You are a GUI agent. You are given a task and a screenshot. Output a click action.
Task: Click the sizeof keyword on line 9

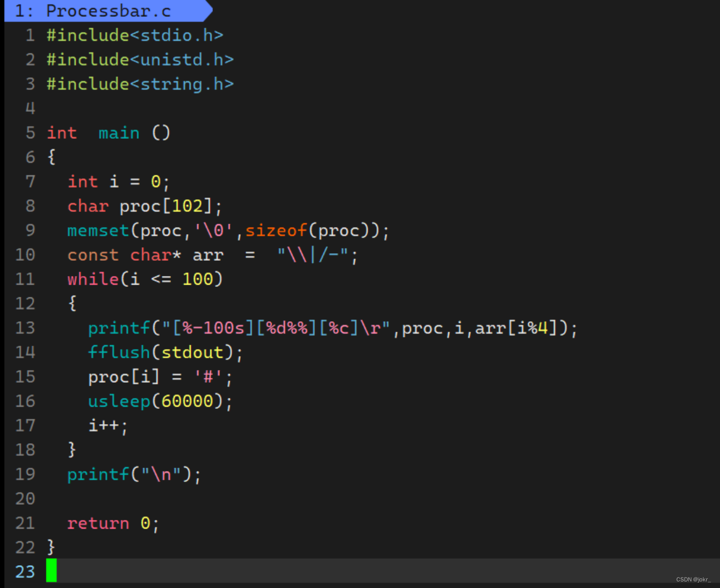point(276,231)
